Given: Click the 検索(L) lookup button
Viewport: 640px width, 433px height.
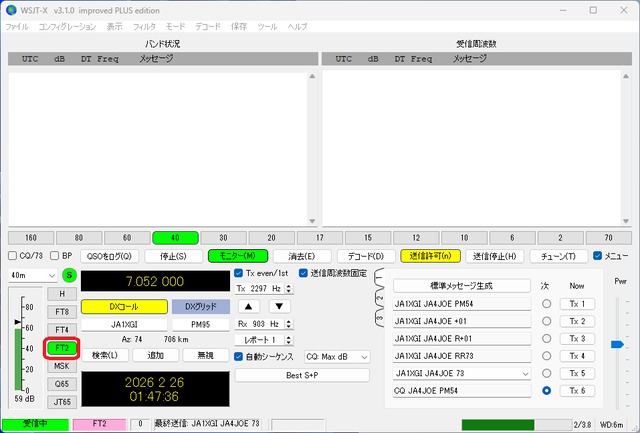Looking at the screenshot, I should tap(105, 355).
